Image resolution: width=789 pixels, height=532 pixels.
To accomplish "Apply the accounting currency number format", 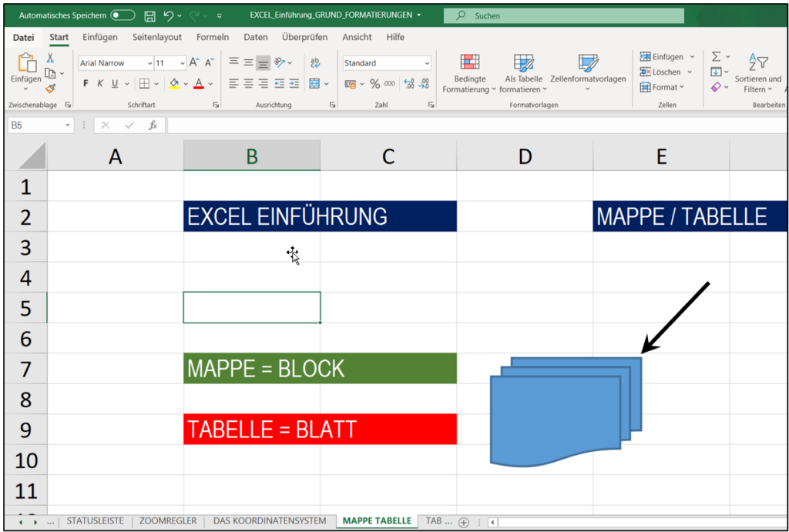I will pos(351,84).
